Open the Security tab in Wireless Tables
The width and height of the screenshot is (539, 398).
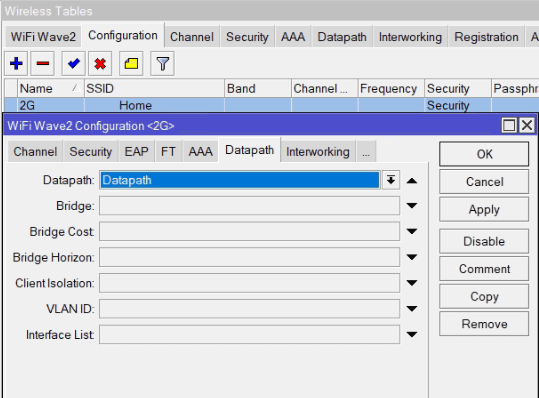tap(247, 37)
